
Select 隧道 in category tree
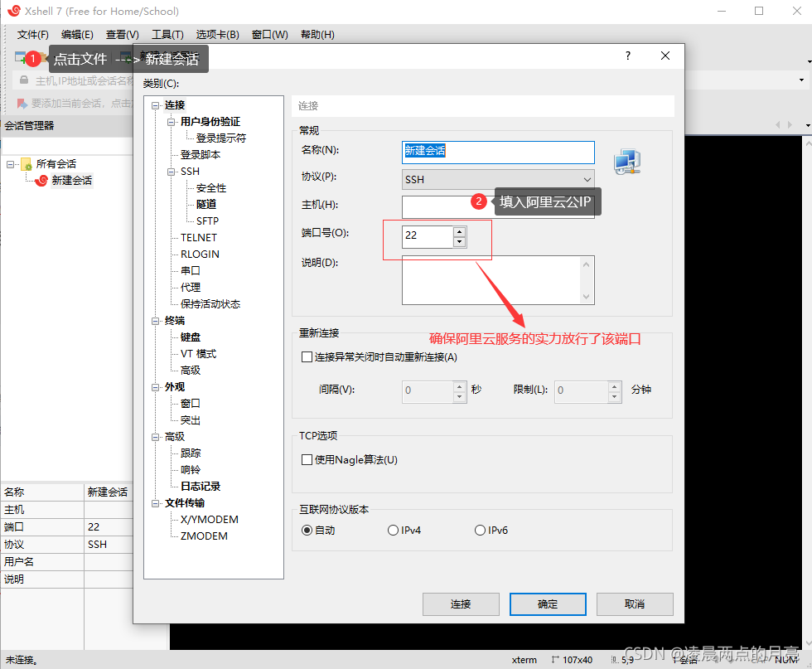pos(206,205)
